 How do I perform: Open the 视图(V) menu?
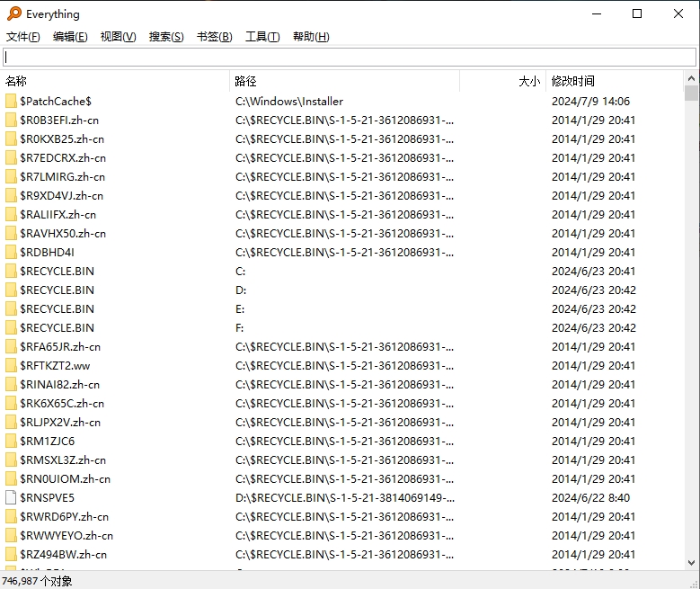pos(119,37)
